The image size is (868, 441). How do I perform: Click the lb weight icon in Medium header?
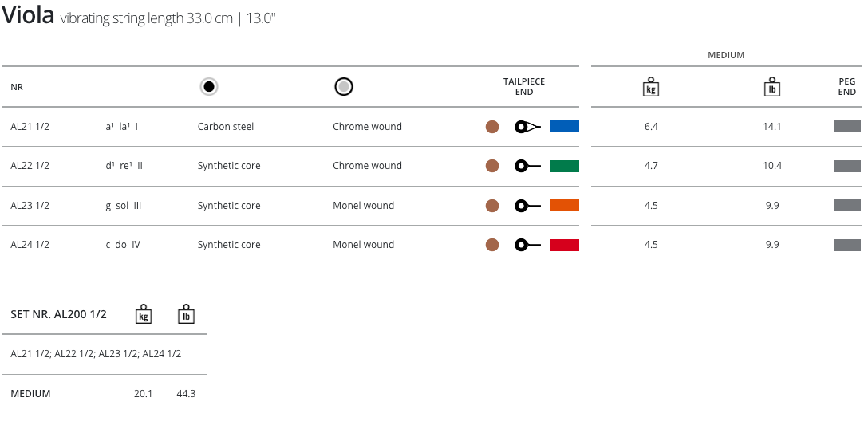tap(771, 87)
